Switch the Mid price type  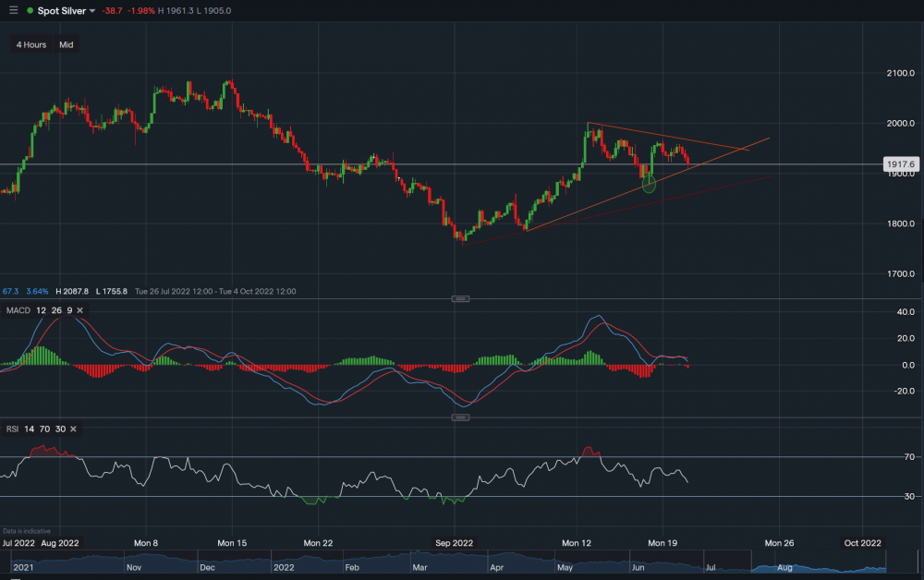tap(67, 44)
